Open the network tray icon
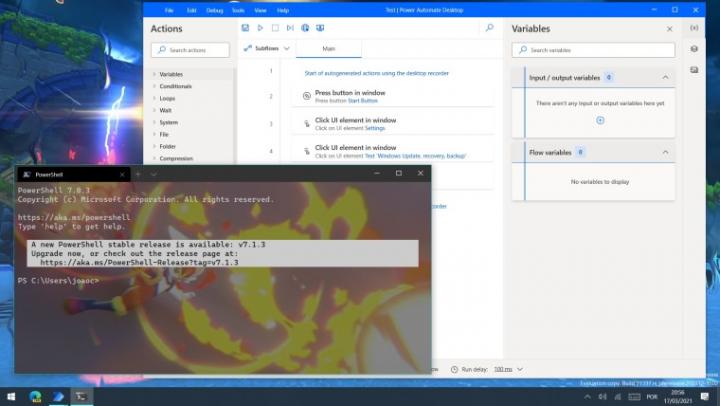This screenshot has width=720, height=406. tap(618, 397)
